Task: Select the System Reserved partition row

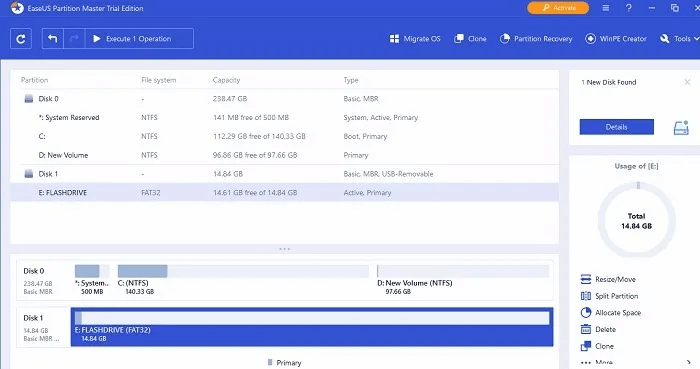Action: (284, 117)
